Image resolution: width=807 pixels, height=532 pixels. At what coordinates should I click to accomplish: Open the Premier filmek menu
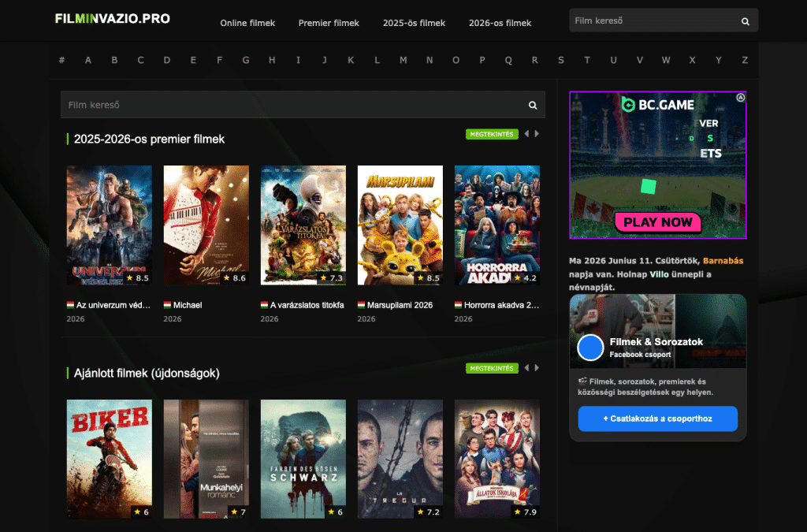[329, 23]
